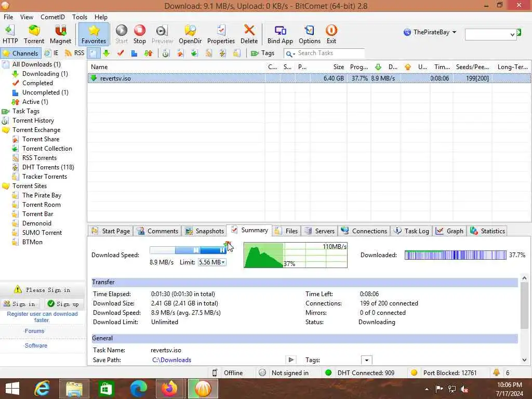Viewport: 532px width, 399px height.
Task: Open the Options dialog
Action: coord(310,34)
